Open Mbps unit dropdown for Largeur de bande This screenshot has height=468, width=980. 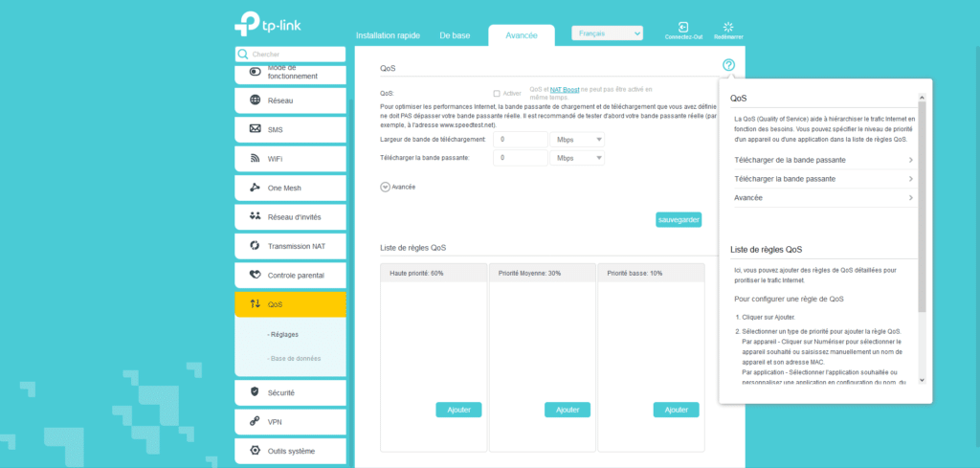pos(577,140)
